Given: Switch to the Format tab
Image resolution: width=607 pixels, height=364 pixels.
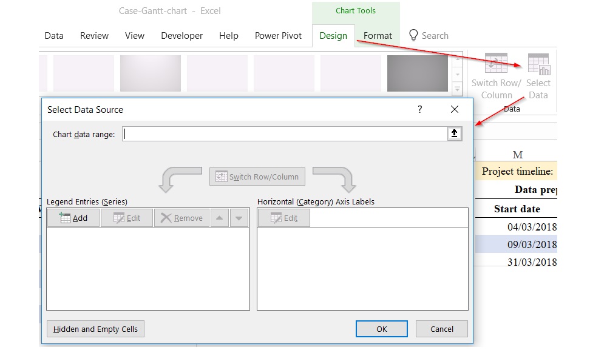Looking at the screenshot, I should (378, 36).
